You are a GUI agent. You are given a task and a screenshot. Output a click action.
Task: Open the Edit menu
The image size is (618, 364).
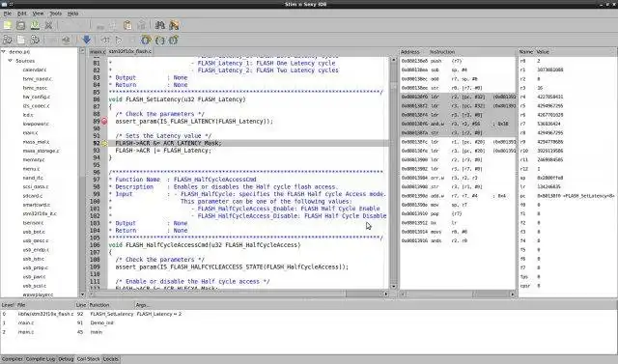point(21,14)
